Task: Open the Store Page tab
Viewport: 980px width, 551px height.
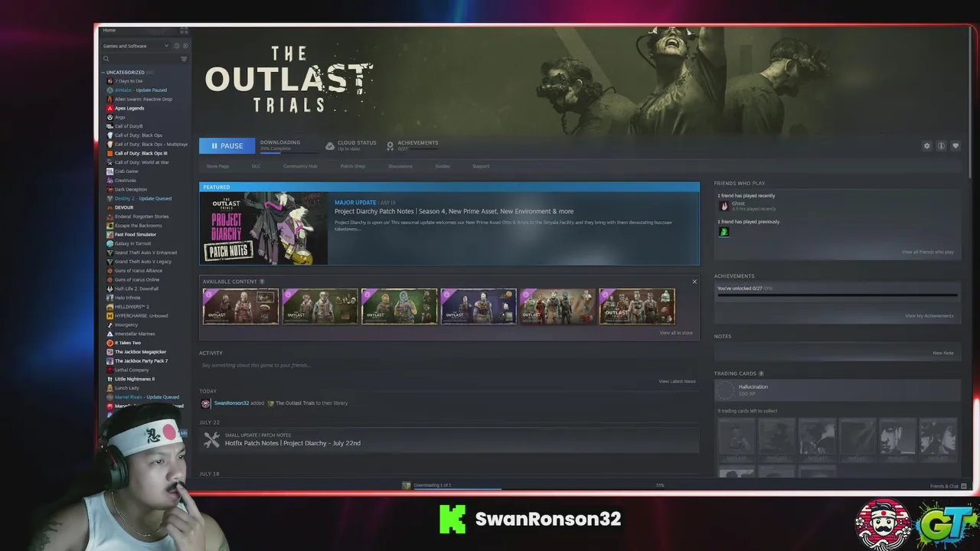Action: 217,166
